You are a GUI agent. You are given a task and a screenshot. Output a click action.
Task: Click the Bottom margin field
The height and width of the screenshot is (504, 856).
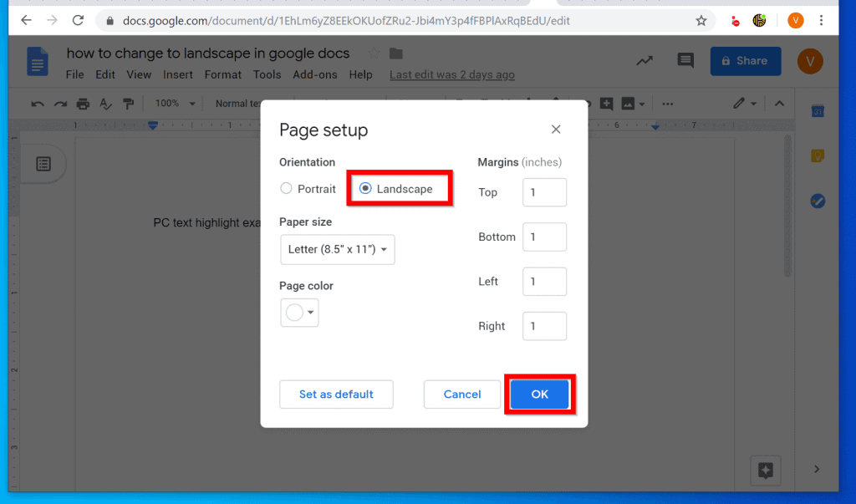[544, 237]
